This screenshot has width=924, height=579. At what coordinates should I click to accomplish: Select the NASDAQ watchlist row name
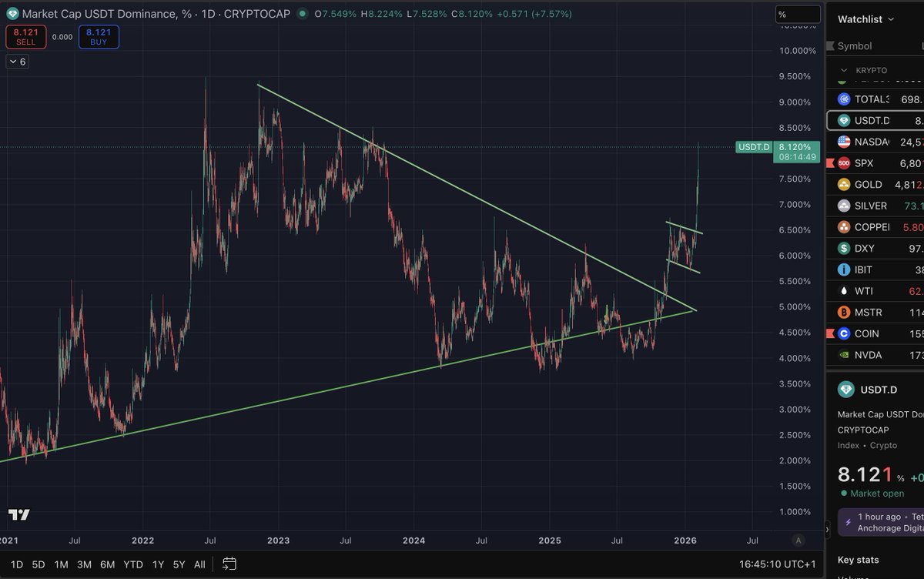tap(871, 142)
